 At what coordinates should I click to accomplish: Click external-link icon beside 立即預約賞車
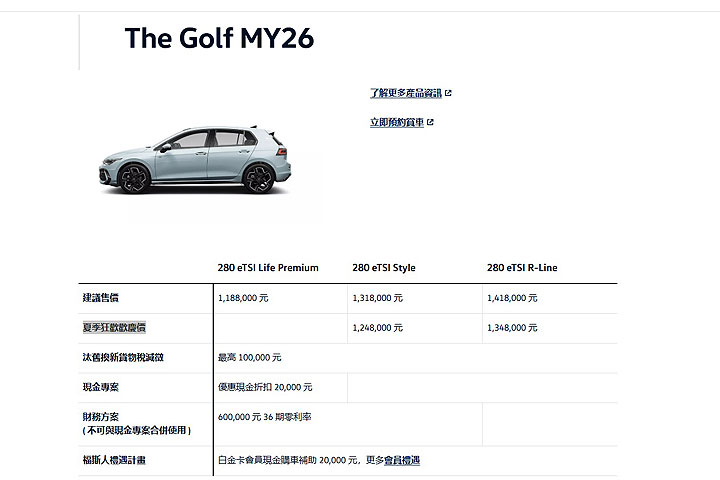(x=430, y=122)
